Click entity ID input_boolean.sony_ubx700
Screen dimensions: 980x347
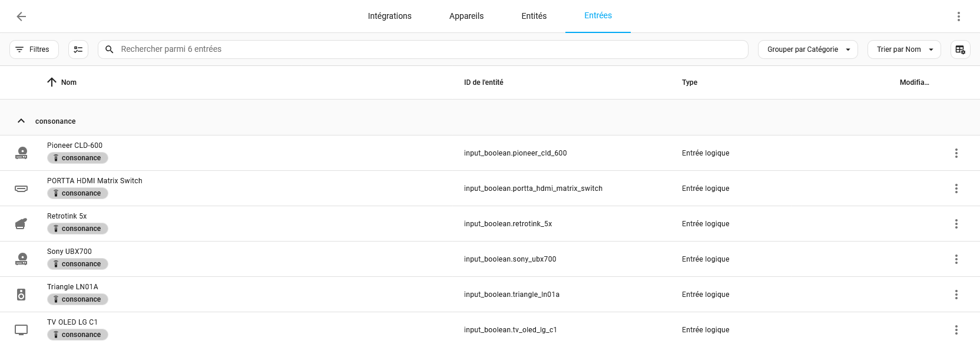click(x=510, y=259)
